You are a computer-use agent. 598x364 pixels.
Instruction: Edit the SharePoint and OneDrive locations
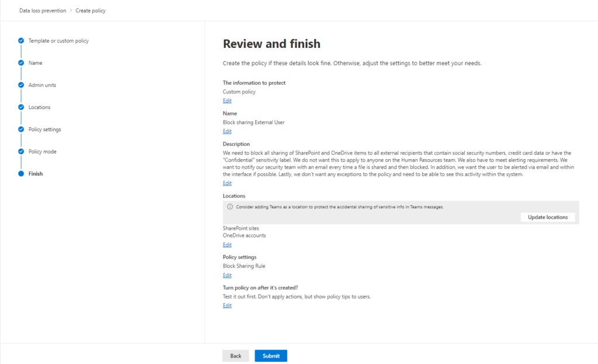pos(227,245)
